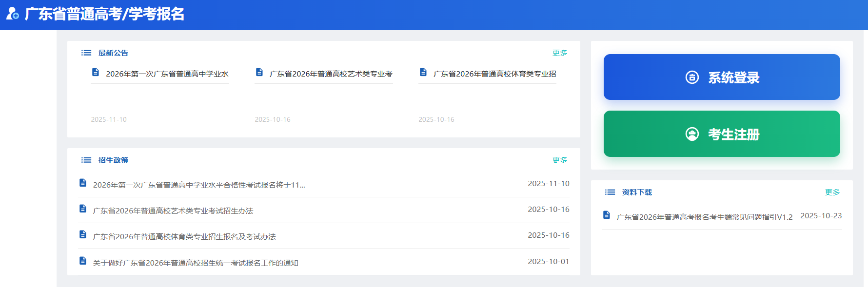Open 更多 in the 最新公告 section
The image size is (868, 287).
[559, 53]
